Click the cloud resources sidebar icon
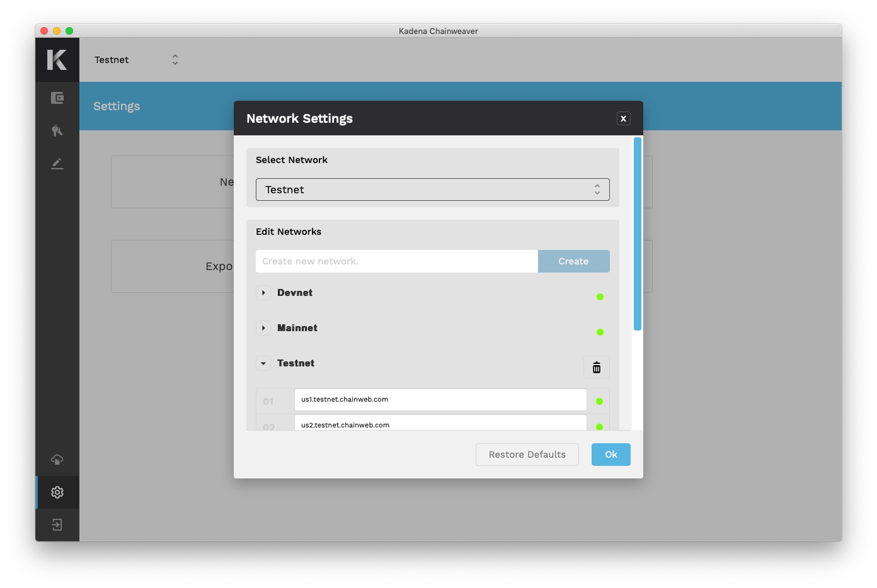 click(57, 460)
